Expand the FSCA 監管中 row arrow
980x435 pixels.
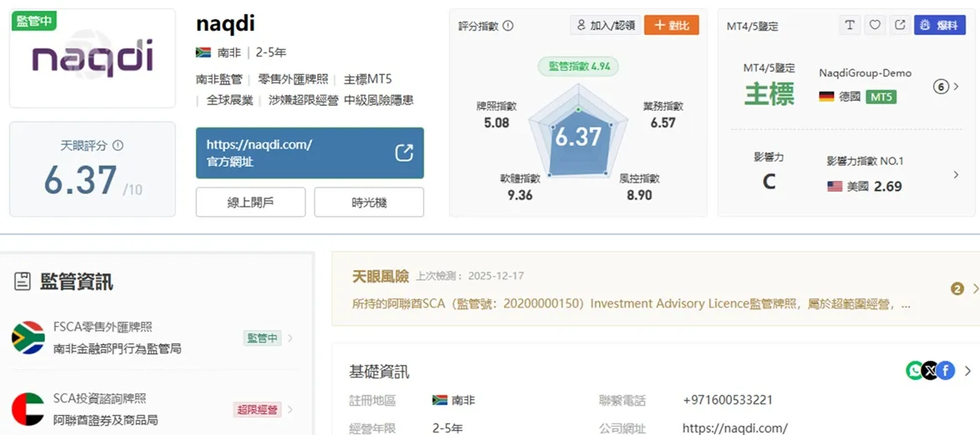(290, 338)
